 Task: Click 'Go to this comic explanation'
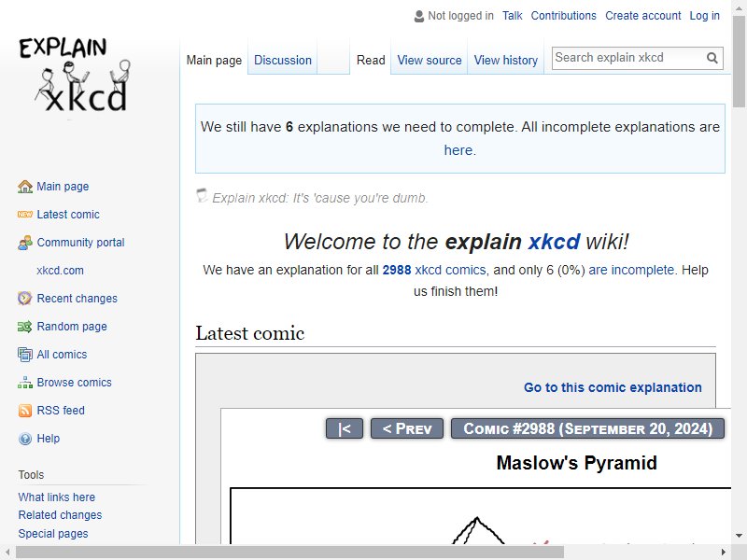613,387
